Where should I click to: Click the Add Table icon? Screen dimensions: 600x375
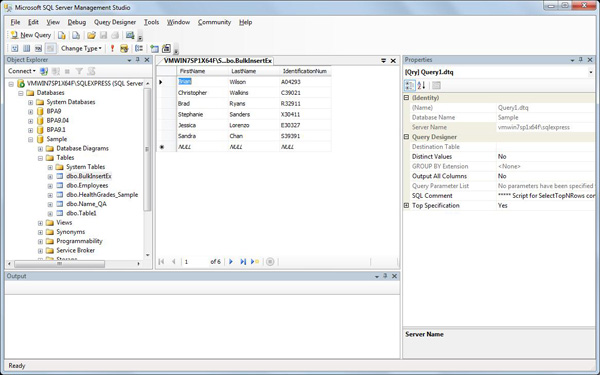154,49
